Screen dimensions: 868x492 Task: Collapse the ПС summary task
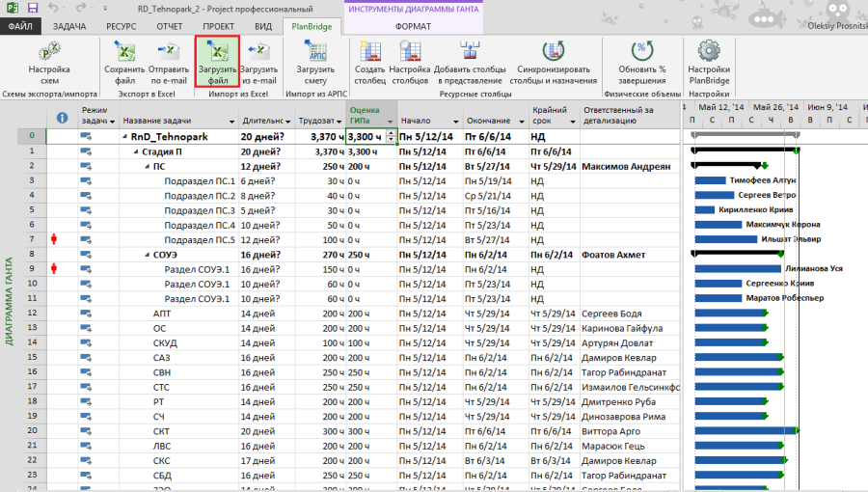point(148,167)
